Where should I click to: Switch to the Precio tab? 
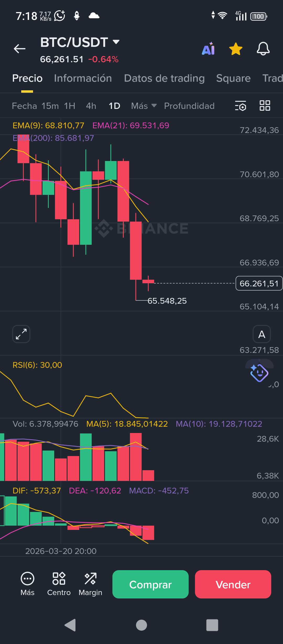27,78
